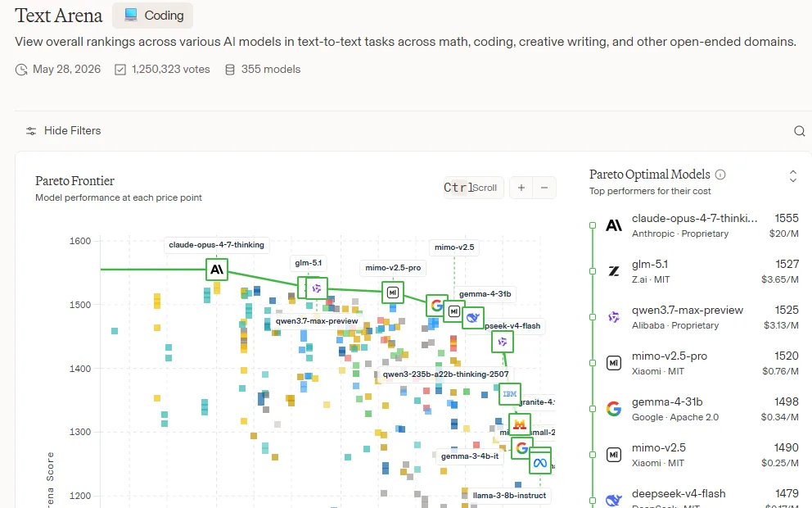Screen dimensions: 812x508
Task: Click the clock icon beside May 28, 2026
Action: 21,70
